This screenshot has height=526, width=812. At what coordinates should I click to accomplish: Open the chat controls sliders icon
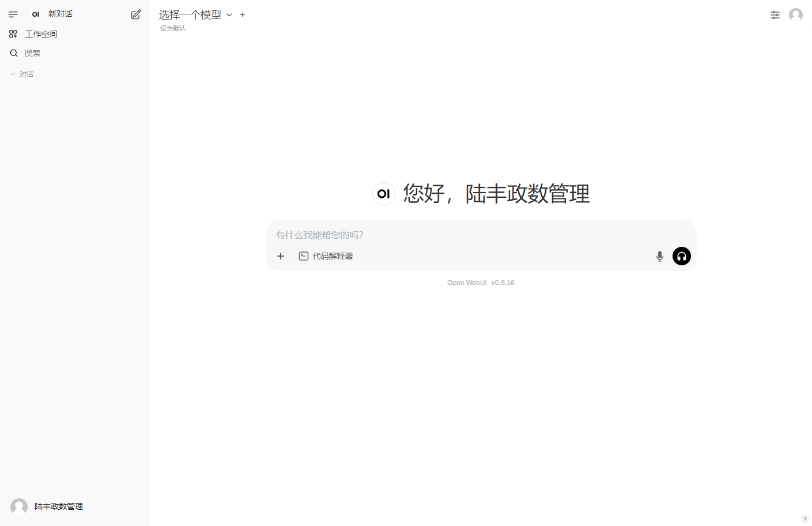click(775, 15)
